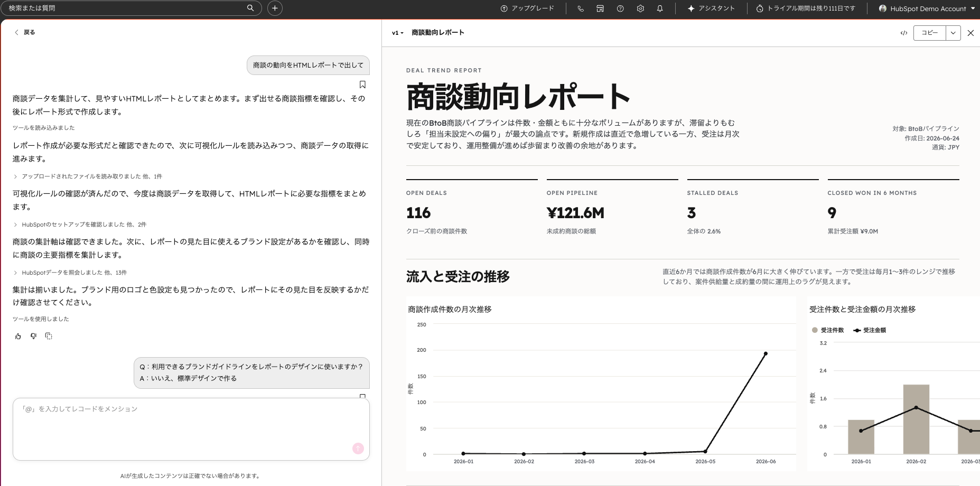Open the dropdown arrow beside コピー

pos(953,33)
